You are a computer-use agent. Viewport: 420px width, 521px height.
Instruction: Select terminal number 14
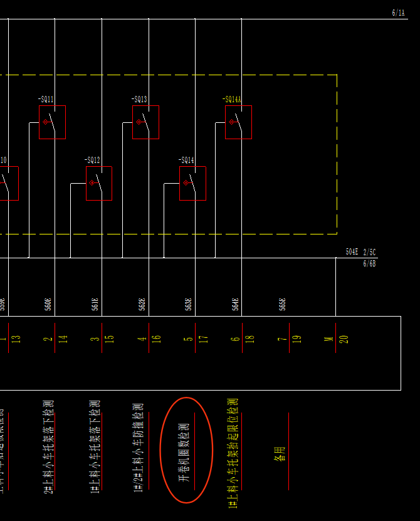[63, 339]
